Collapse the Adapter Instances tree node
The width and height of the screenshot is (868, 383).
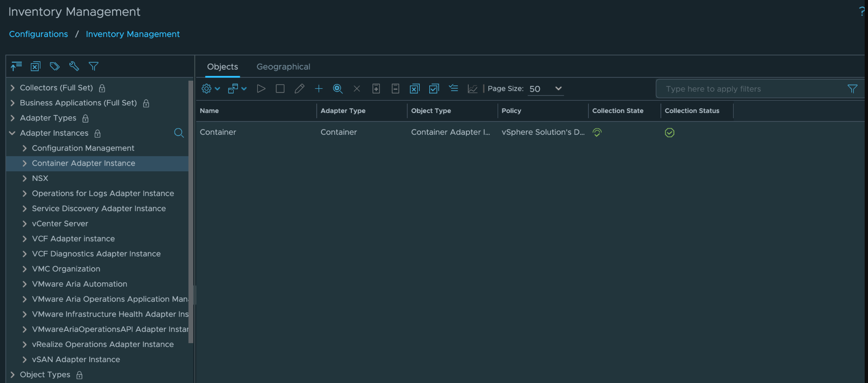12,133
